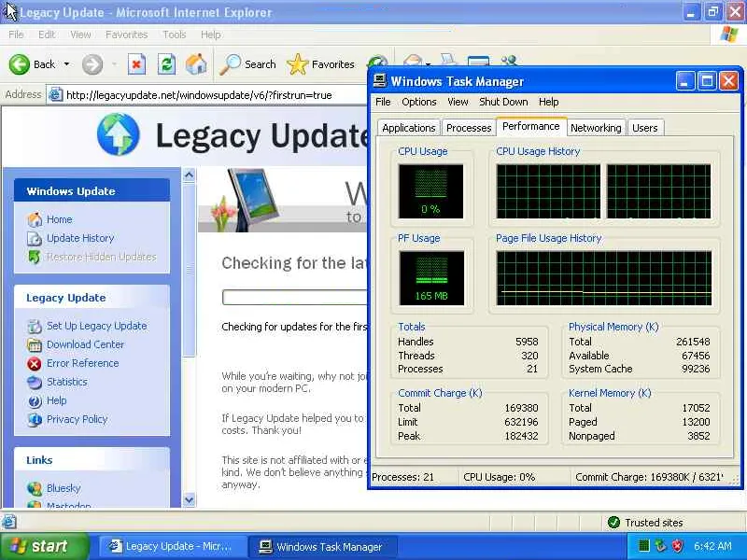Image resolution: width=747 pixels, height=560 pixels.
Task: Click the Start button
Action: coord(44,546)
